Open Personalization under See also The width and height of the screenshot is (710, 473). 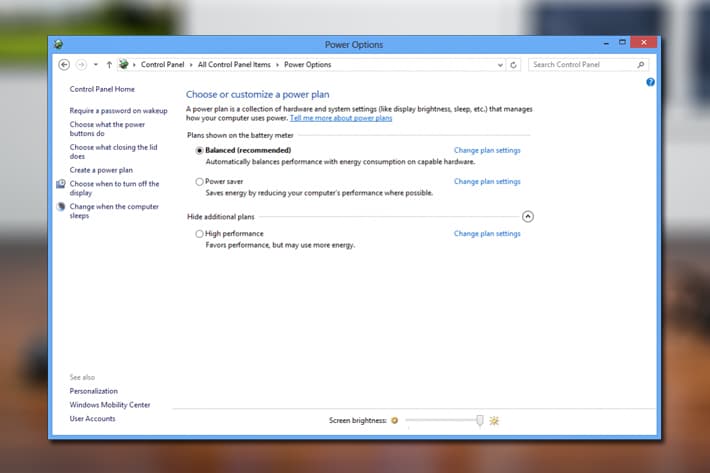pos(93,391)
